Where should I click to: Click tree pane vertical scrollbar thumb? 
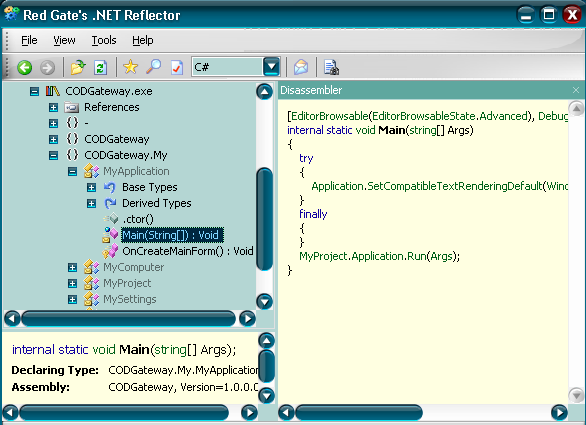point(265,219)
